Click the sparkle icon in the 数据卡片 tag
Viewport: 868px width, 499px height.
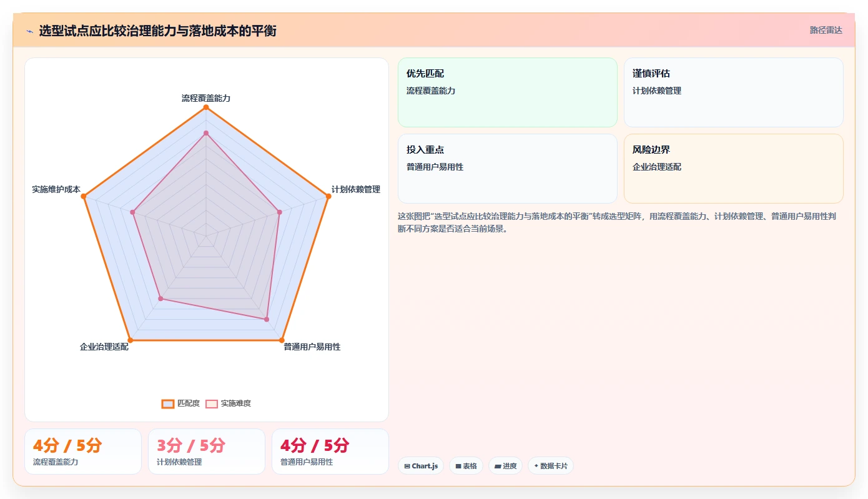pos(536,466)
